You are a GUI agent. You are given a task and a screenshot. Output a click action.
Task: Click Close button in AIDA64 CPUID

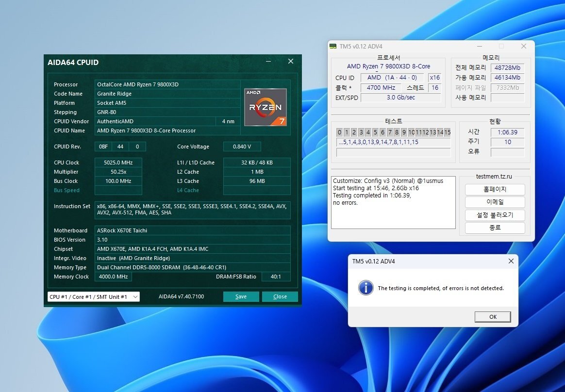click(x=280, y=296)
